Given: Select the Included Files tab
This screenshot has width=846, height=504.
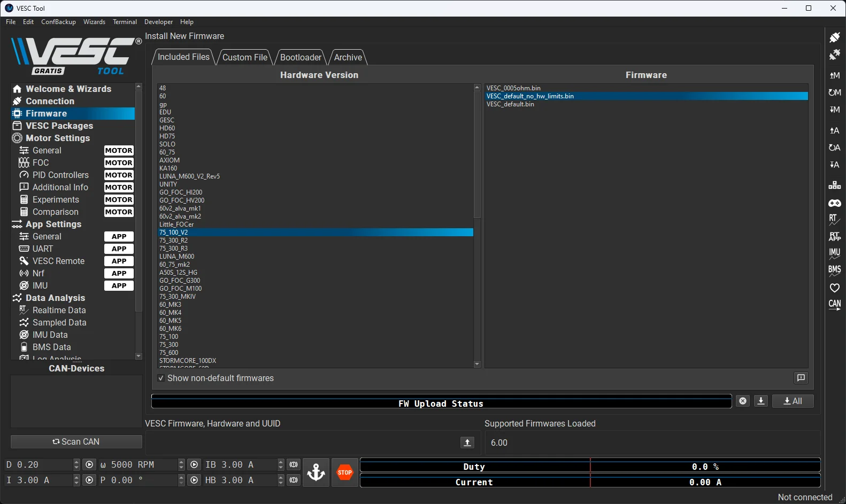Looking at the screenshot, I should 183,57.
